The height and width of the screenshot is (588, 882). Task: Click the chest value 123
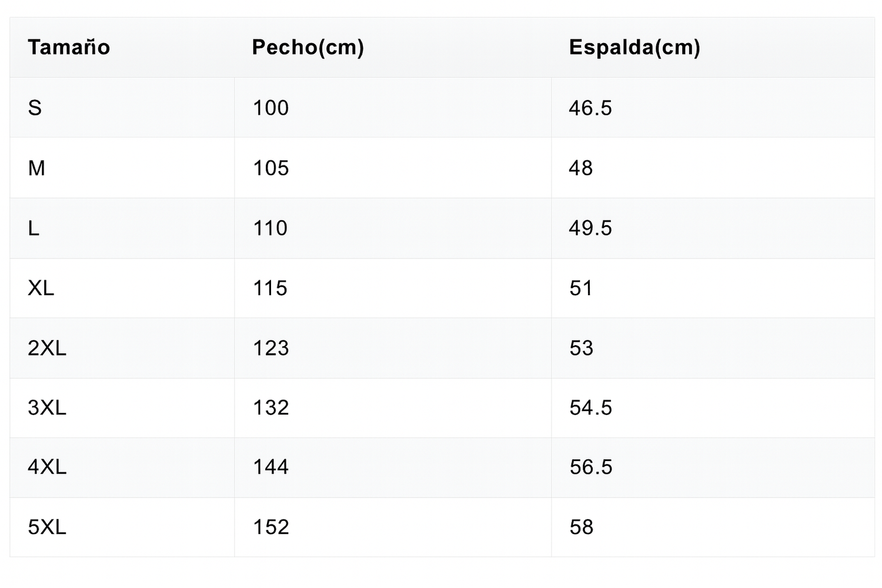(x=270, y=348)
